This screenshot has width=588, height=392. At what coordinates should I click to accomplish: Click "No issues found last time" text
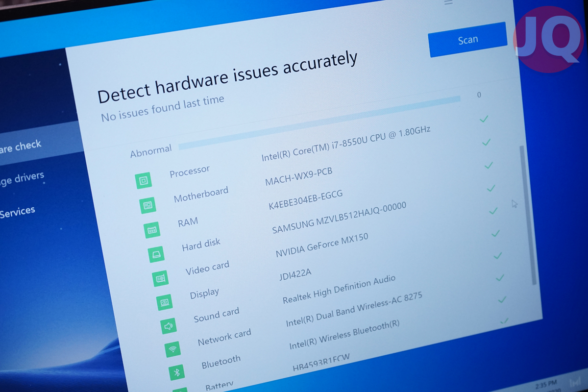163,108
